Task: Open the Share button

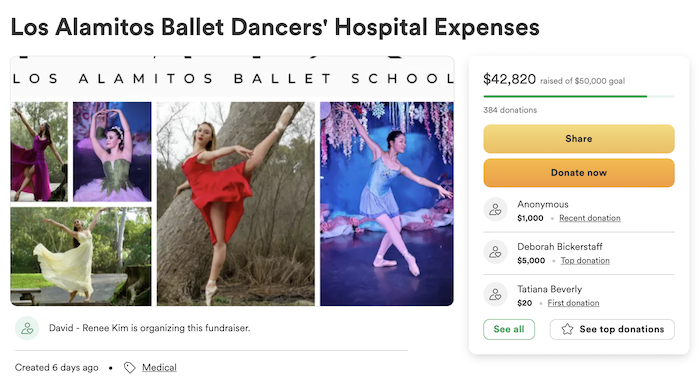Action: tap(579, 139)
